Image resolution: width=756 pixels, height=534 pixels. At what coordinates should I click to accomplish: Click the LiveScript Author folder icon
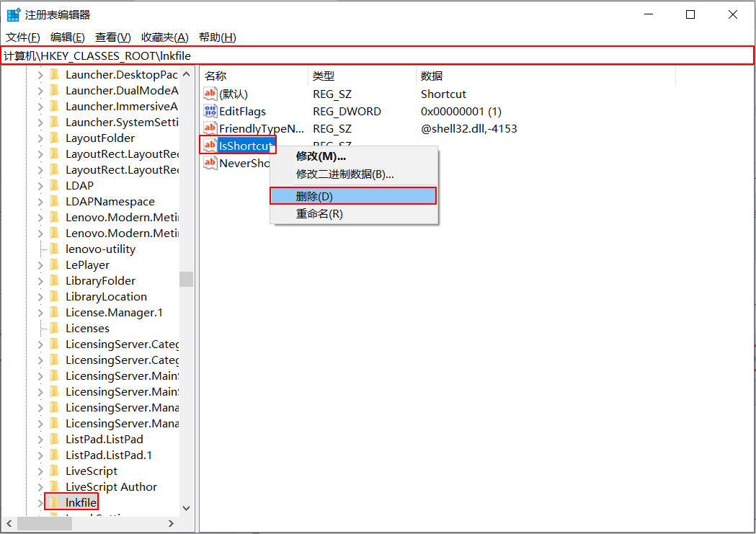55,486
